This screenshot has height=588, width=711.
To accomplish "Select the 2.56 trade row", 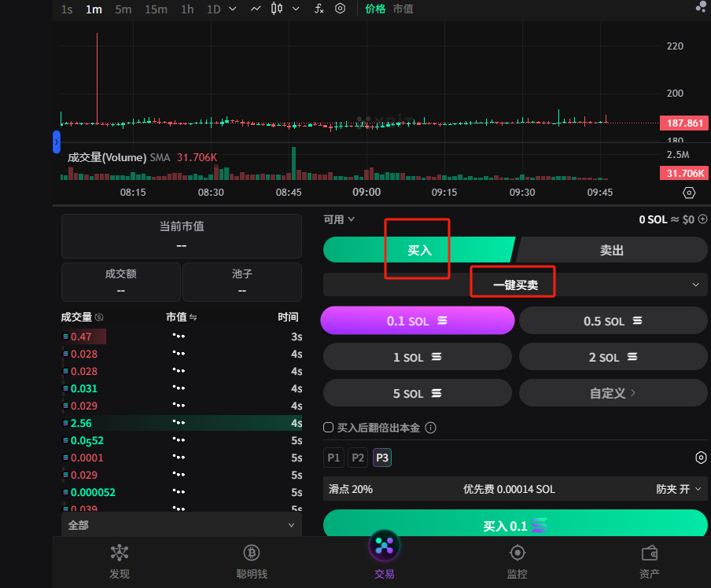I will tap(182, 423).
